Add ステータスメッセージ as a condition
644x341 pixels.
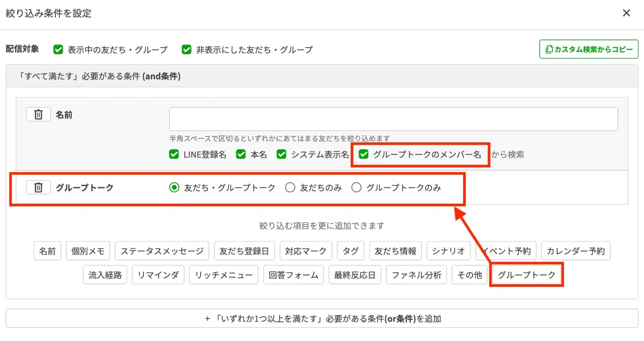tap(162, 251)
